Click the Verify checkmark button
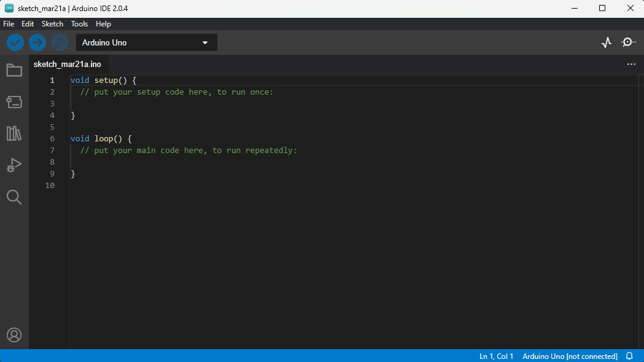644x362 pixels. (15, 42)
